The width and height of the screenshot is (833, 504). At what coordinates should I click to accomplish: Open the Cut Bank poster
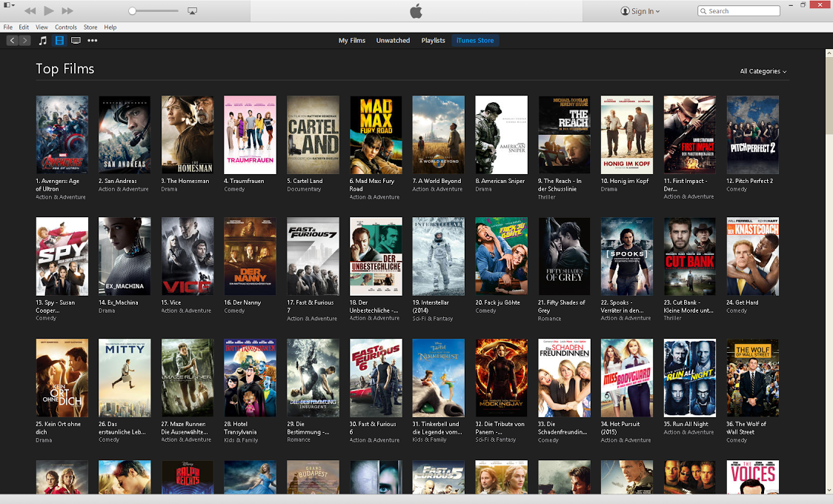coord(689,256)
